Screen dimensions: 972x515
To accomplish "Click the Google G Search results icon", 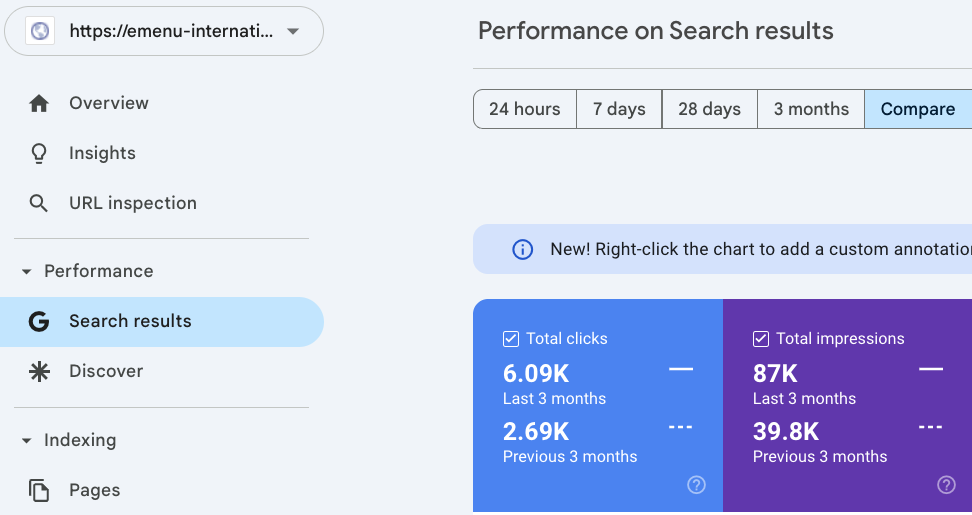I will (39, 322).
